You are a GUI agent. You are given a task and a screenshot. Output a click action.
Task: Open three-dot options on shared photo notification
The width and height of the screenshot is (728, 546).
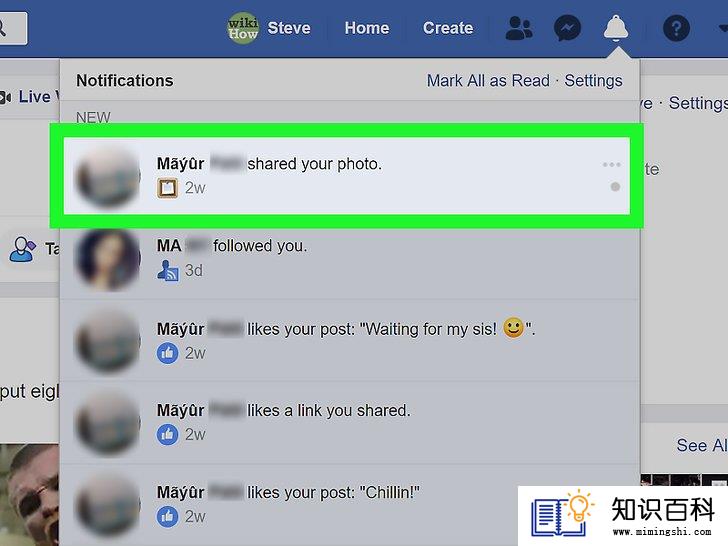(x=611, y=164)
